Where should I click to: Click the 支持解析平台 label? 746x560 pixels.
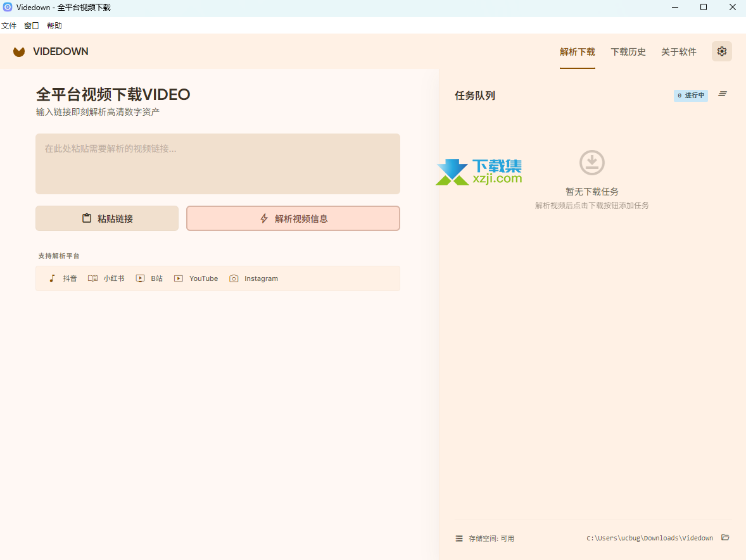click(59, 256)
